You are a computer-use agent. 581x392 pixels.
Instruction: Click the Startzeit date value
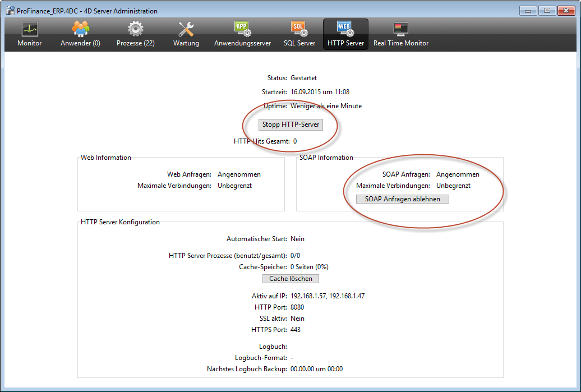point(320,92)
